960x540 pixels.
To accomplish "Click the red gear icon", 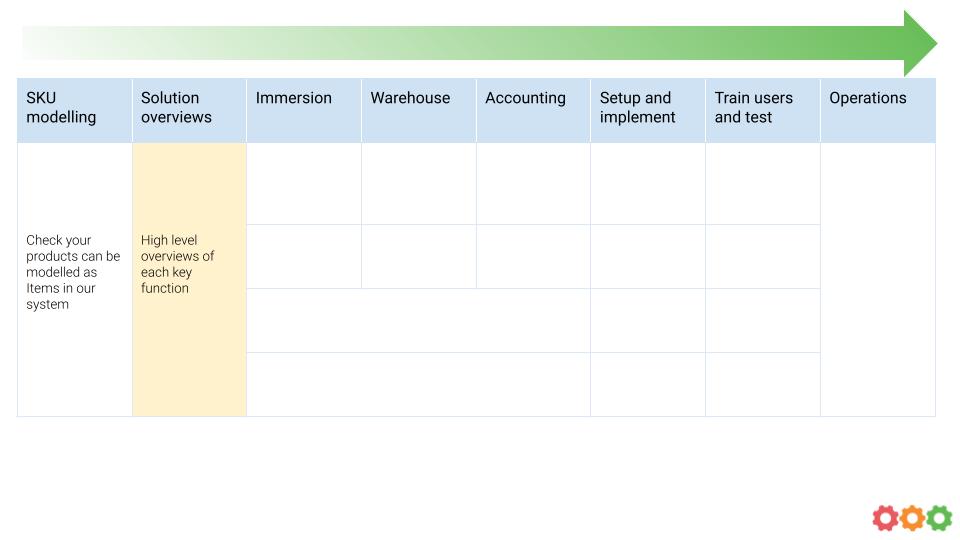I will [885, 518].
